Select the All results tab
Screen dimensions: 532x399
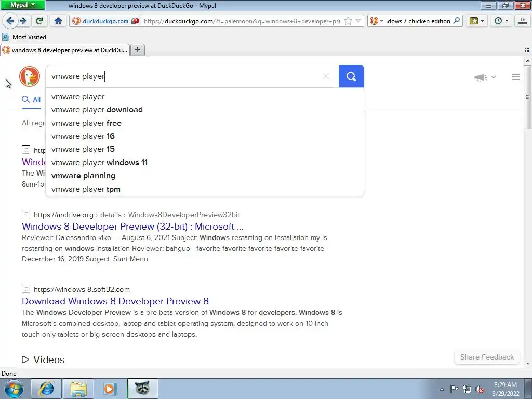pyautogui.click(x=31, y=100)
